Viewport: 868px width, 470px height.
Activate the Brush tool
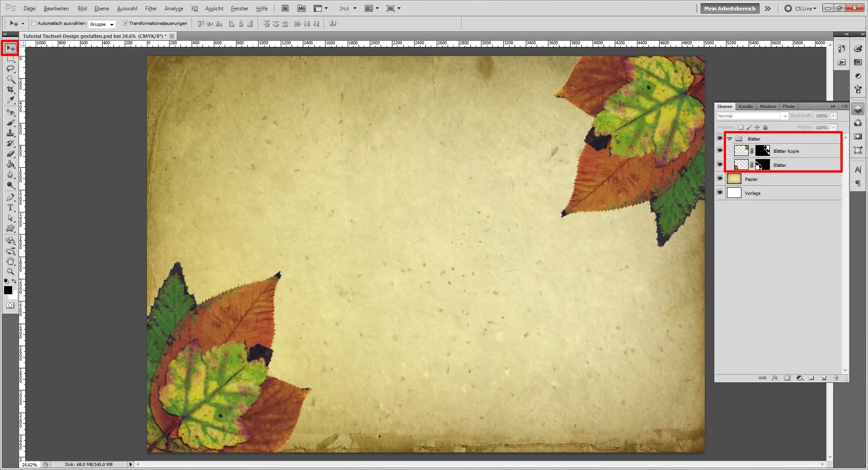pyautogui.click(x=10, y=122)
